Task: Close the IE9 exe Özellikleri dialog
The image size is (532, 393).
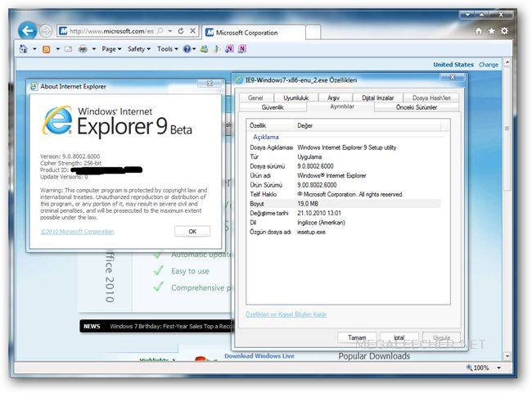Action: pyautogui.click(x=453, y=78)
